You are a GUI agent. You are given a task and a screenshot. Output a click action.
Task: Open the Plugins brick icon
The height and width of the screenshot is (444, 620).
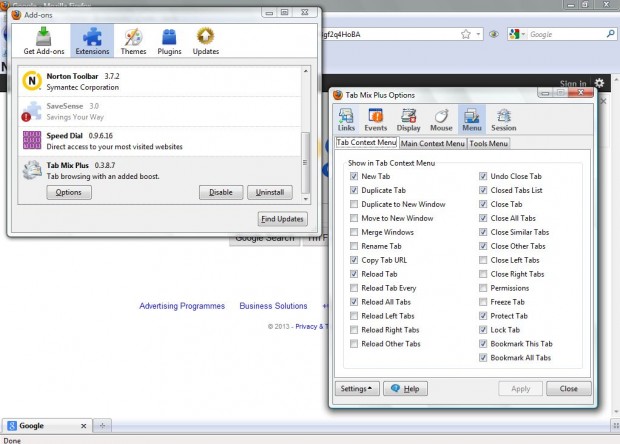[x=169, y=37]
